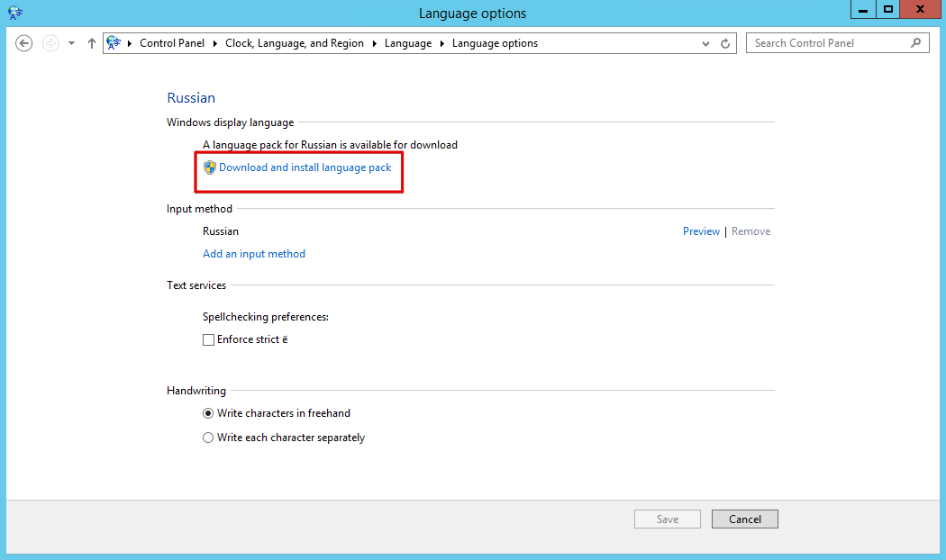The height and width of the screenshot is (560, 946).
Task: Open Clock, Language, and Region breadcrumb
Action: (295, 43)
